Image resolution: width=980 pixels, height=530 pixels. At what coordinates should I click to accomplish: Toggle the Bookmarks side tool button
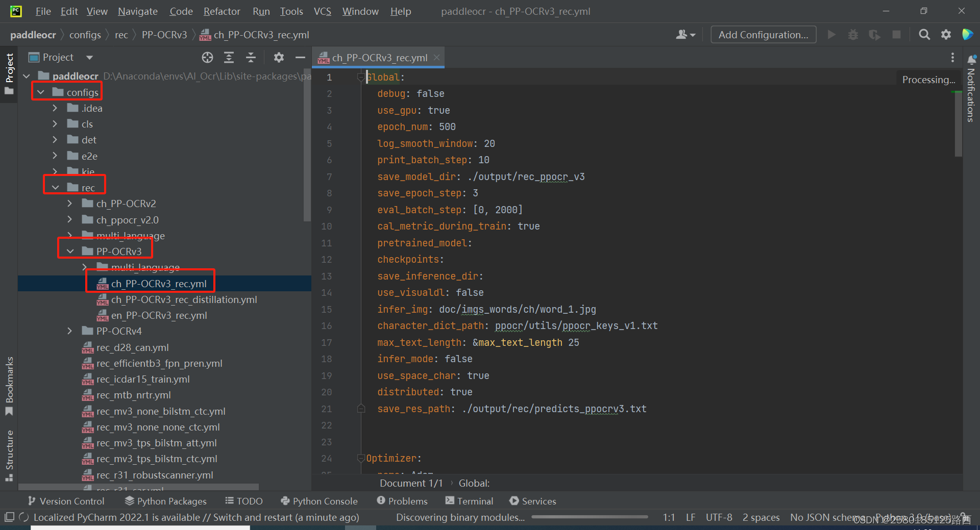(x=9, y=386)
